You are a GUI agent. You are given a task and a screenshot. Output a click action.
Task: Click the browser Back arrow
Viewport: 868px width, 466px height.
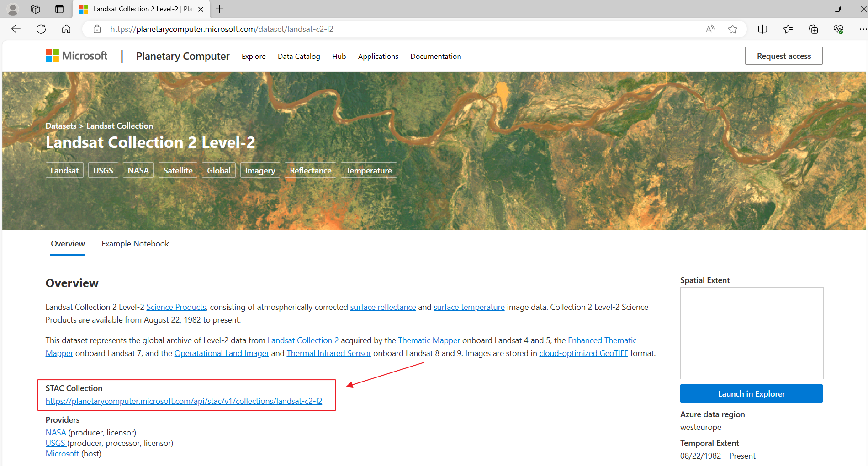[16, 29]
